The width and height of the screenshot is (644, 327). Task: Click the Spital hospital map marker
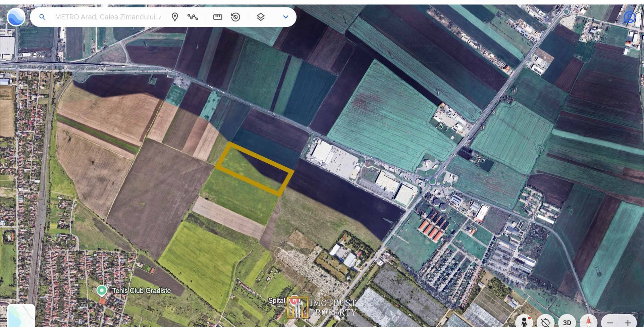[294, 300]
